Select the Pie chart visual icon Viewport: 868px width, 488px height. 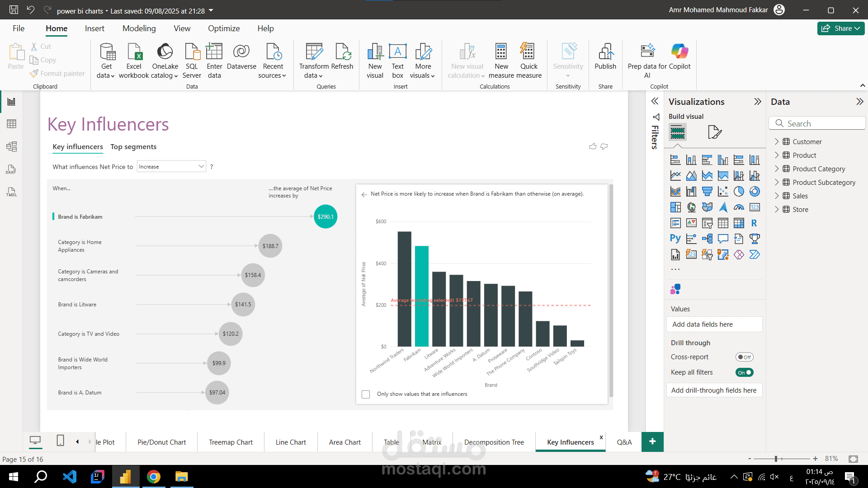point(739,192)
